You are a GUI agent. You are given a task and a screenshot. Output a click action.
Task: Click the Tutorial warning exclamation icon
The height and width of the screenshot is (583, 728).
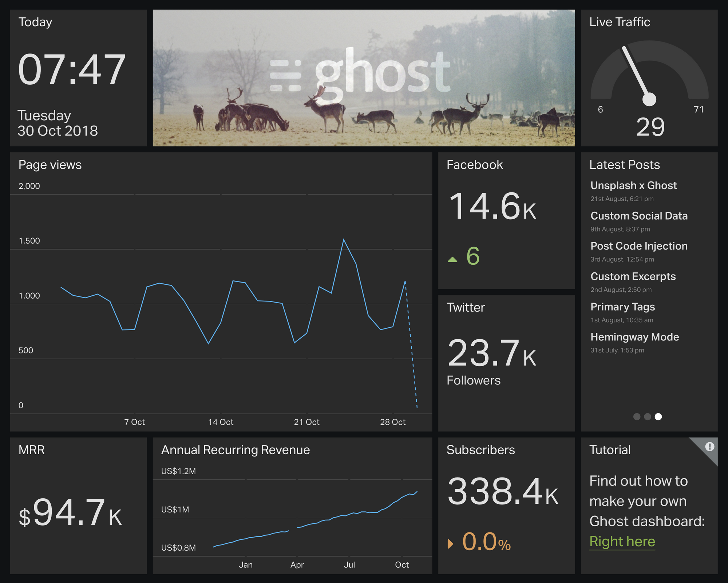(x=709, y=447)
